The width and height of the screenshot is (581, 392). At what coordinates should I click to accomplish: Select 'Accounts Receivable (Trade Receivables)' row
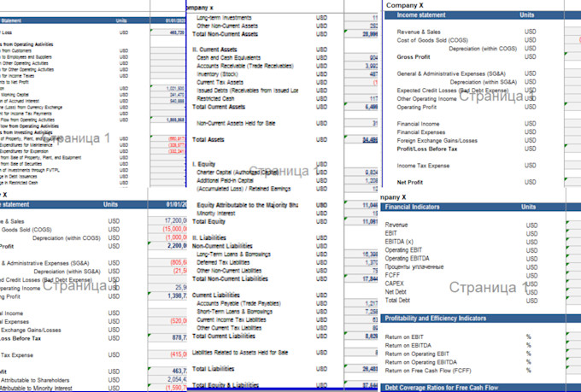(245, 66)
